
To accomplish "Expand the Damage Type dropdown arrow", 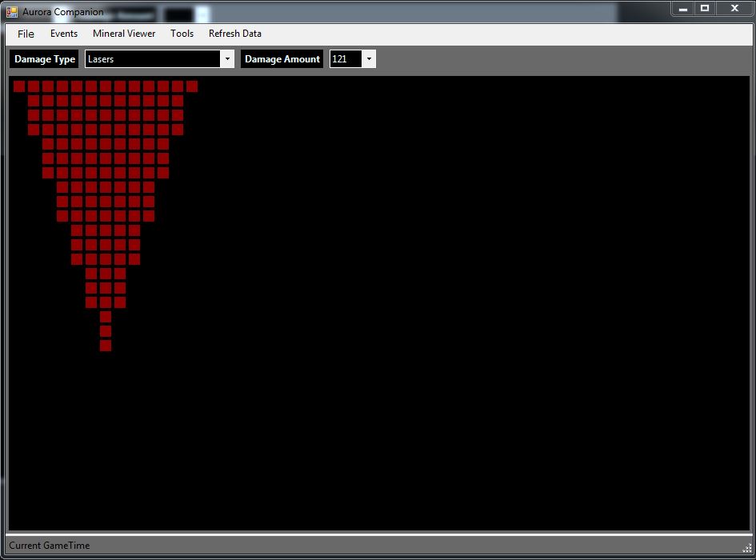I will click(227, 59).
